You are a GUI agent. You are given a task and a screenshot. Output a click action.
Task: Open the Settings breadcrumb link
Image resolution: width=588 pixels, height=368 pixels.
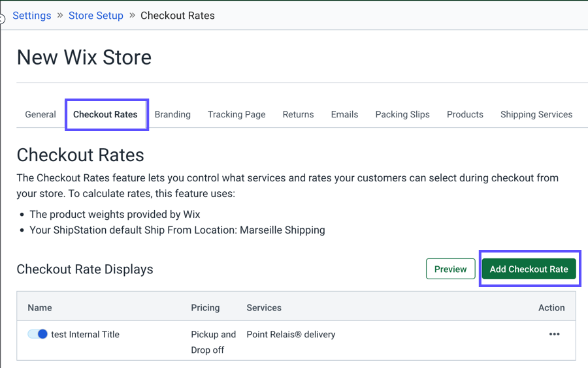coord(32,16)
